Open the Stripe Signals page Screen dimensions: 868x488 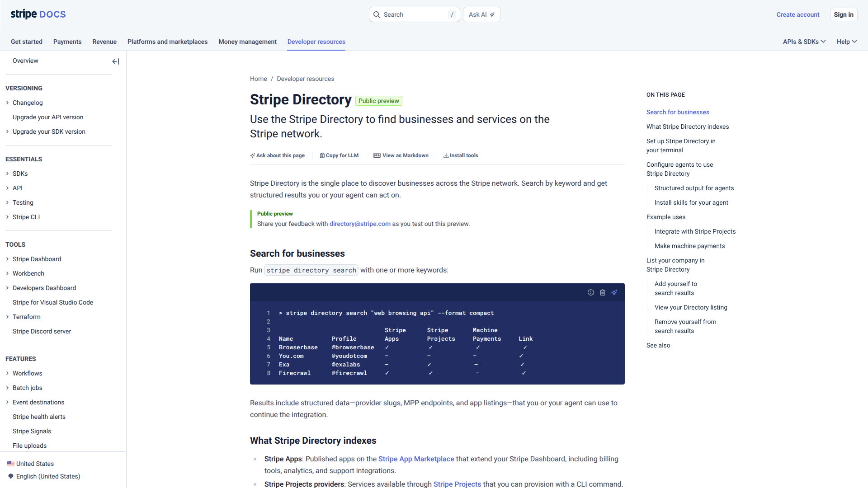(32, 431)
